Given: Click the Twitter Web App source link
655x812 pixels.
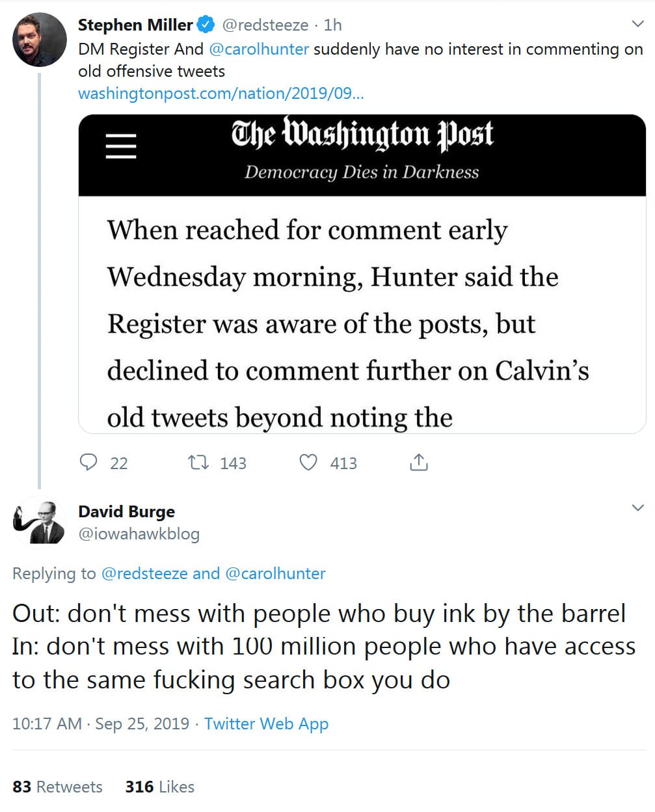Looking at the screenshot, I should tap(266, 724).
